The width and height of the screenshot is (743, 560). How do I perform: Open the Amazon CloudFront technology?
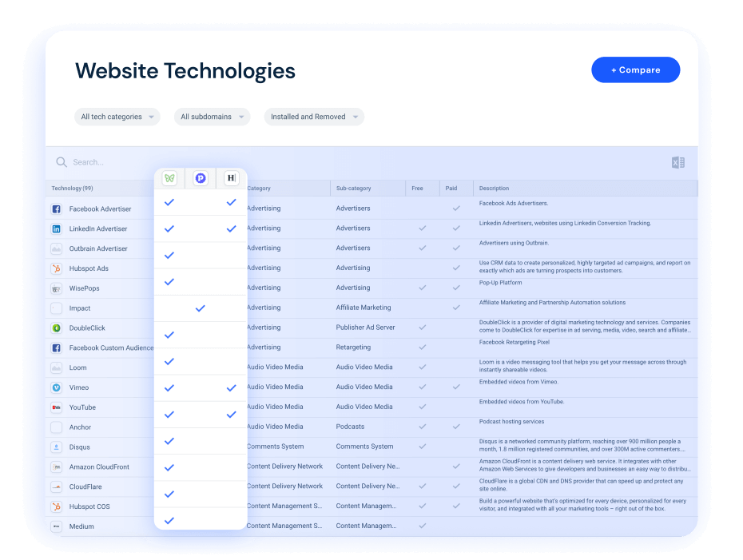(99, 467)
